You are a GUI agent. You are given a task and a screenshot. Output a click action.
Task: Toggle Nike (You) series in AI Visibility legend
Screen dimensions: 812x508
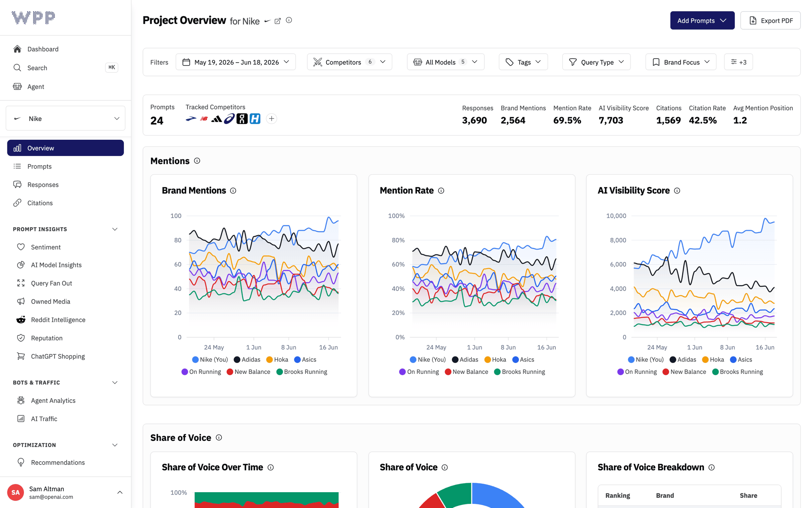(646, 360)
